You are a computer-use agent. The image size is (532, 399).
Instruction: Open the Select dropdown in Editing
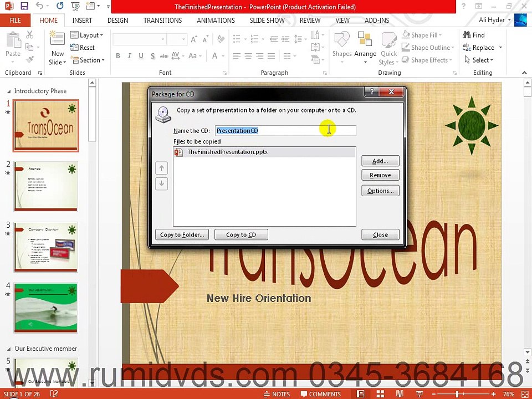coord(478,60)
